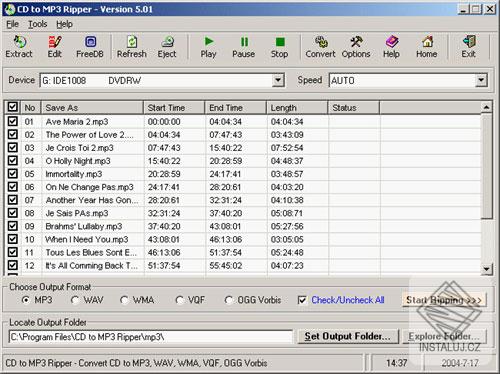Uncheck track 08 Je Sais PAs
The height and width of the screenshot is (374, 500).
pyautogui.click(x=13, y=213)
